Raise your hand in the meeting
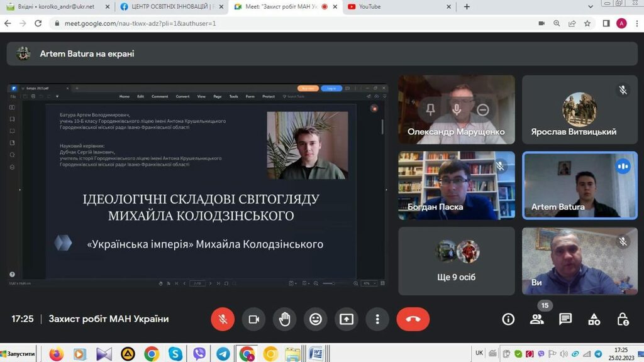The height and width of the screenshot is (362, 644). 284,319
